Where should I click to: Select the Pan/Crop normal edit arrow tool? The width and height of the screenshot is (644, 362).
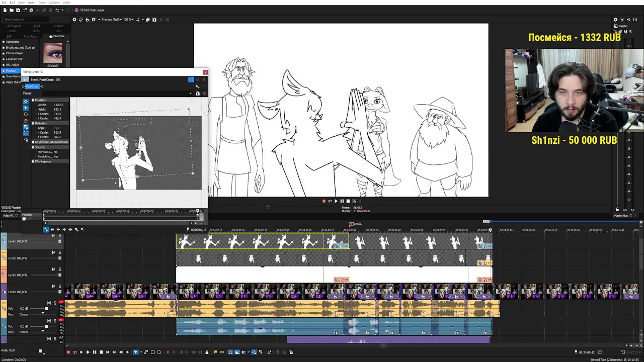26,108
